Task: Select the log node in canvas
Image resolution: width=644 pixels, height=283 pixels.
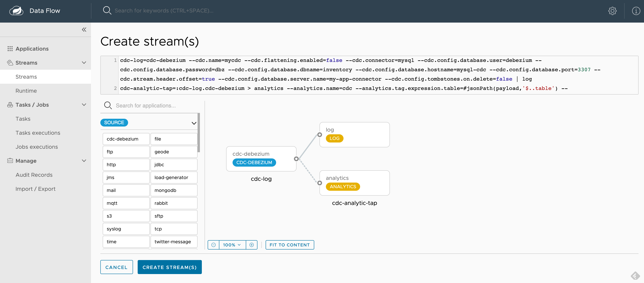Action: (x=354, y=135)
